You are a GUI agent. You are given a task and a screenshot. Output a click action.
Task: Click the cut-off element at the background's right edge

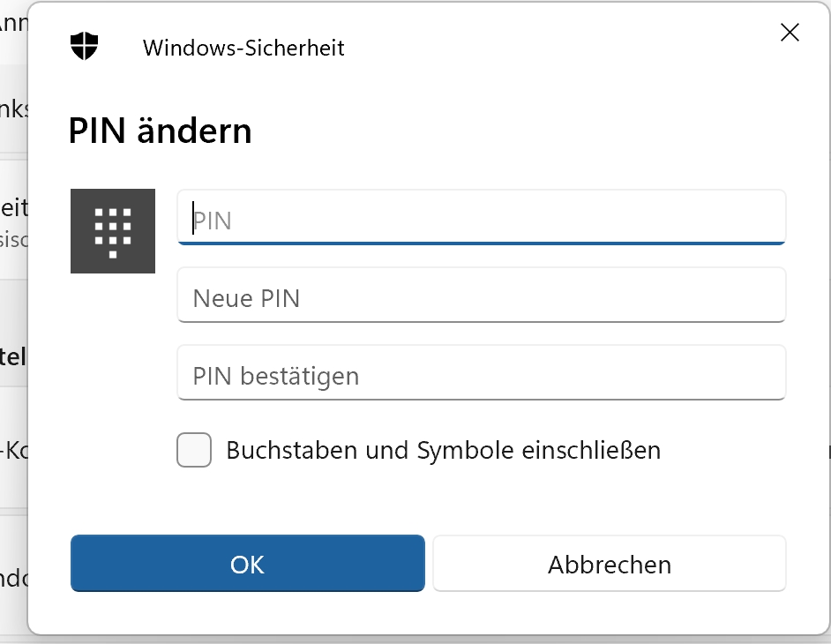(x=827, y=451)
